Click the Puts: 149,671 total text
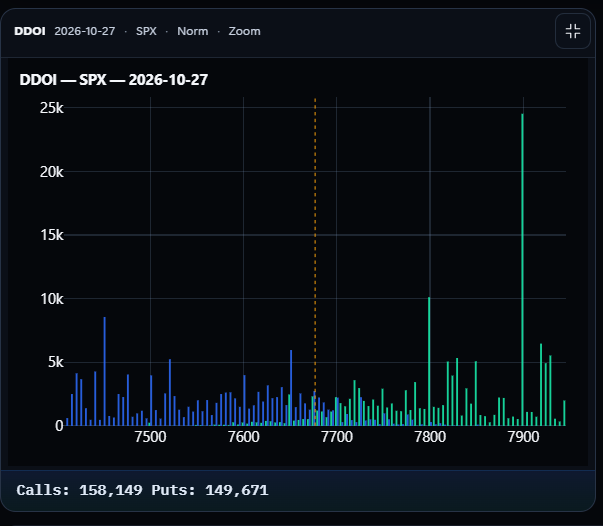The height and width of the screenshot is (526, 603). [x=210, y=490]
